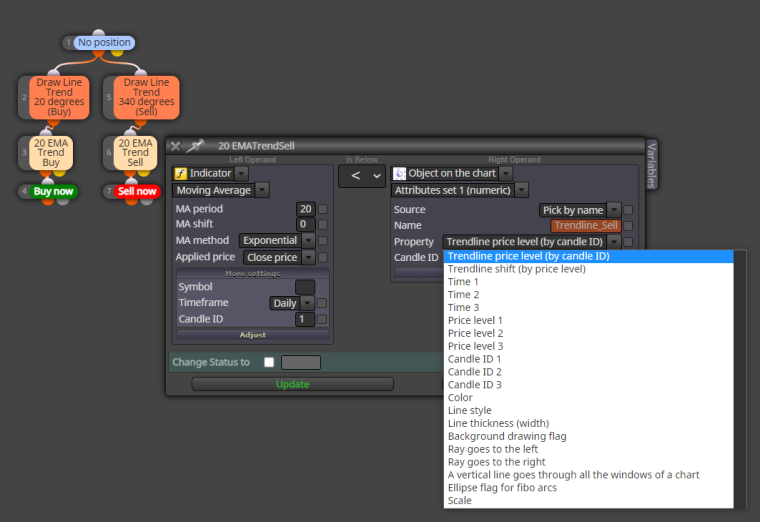Image resolution: width=760 pixels, height=522 pixels.
Task: Open Attributes set 1 (numeric) dropdown arrow
Action: pyautogui.click(x=522, y=190)
